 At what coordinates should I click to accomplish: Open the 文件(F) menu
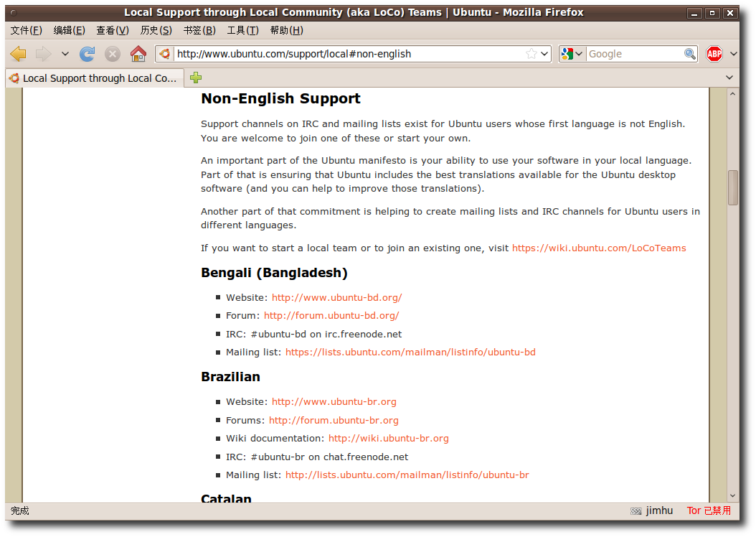[27, 30]
